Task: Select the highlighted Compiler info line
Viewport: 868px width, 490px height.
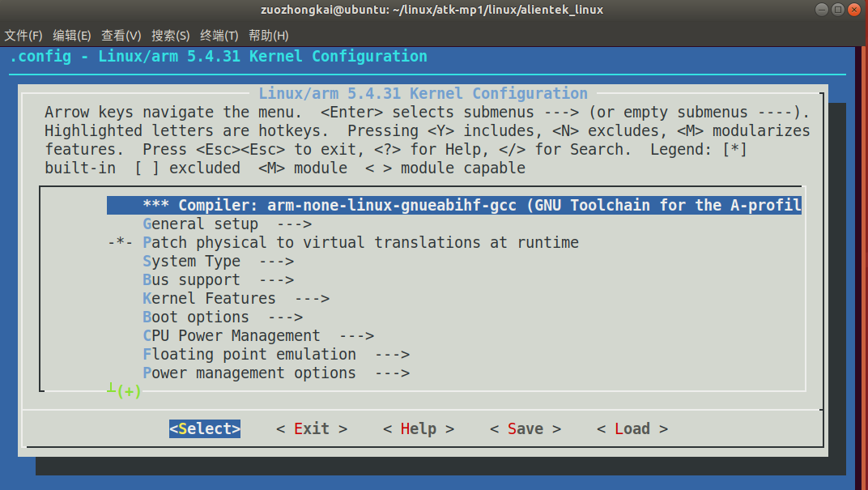Action: [453, 206]
